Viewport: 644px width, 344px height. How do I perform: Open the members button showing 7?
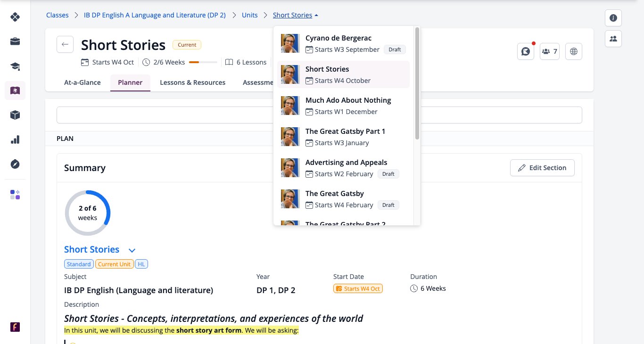(x=550, y=51)
